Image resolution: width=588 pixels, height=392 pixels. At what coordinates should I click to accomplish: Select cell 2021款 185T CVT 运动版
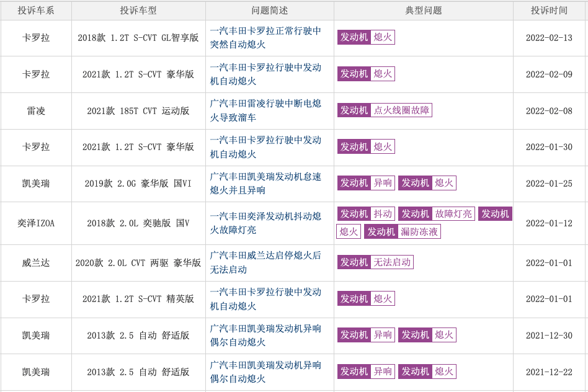pos(138,111)
